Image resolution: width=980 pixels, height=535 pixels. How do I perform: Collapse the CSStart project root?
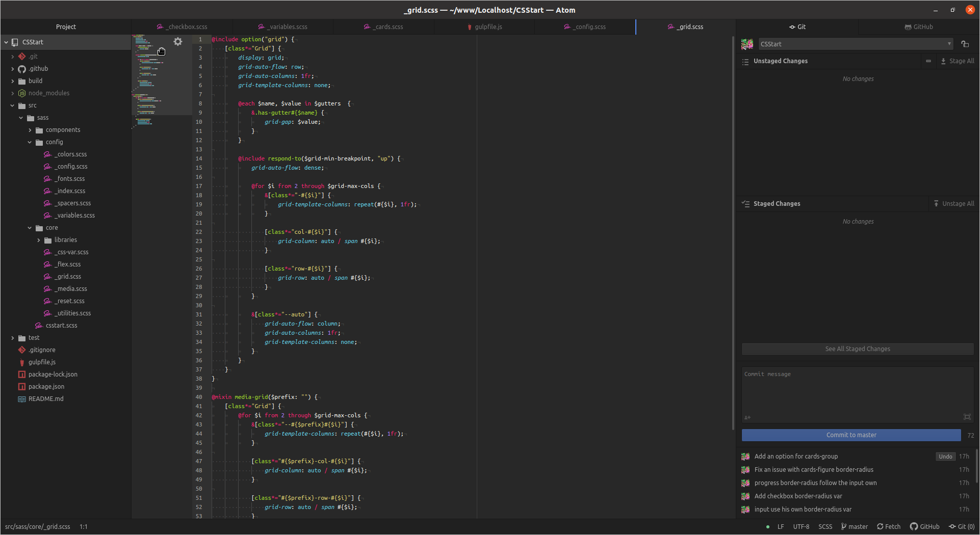pos(6,42)
